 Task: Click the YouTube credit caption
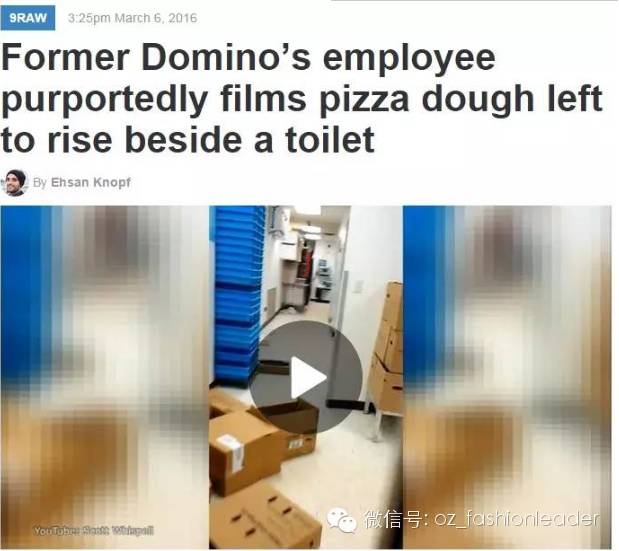point(94,530)
